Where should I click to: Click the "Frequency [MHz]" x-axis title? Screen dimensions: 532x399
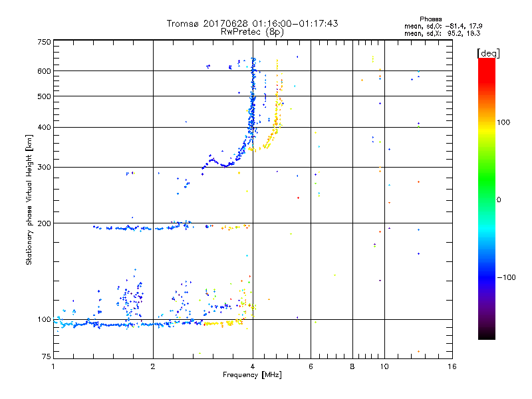coord(252,376)
